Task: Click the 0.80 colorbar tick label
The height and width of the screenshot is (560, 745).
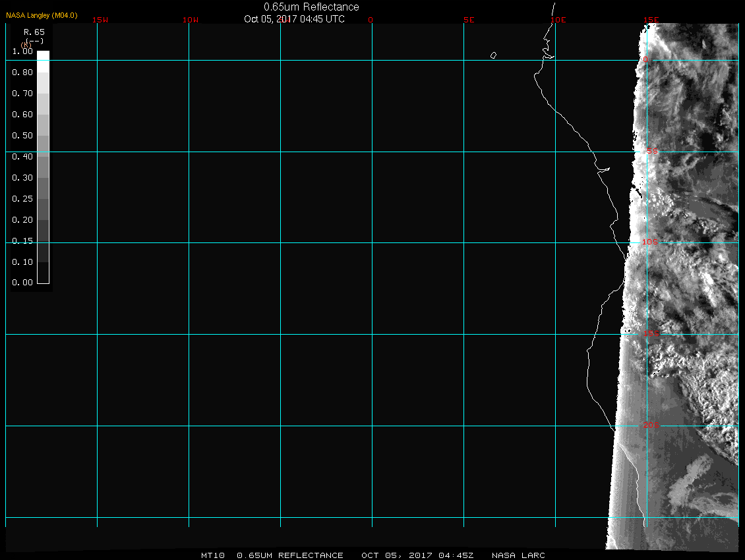Action: 22,72
